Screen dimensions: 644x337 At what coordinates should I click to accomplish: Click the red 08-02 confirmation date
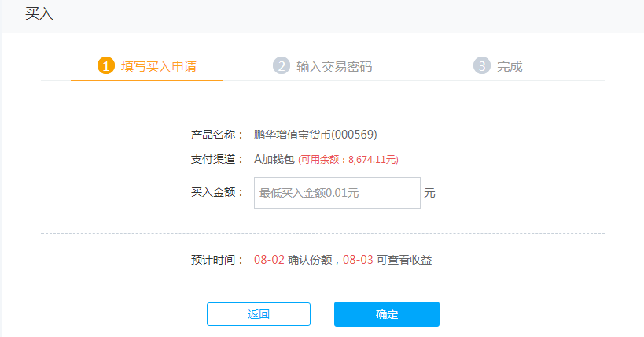tap(269, 260)
